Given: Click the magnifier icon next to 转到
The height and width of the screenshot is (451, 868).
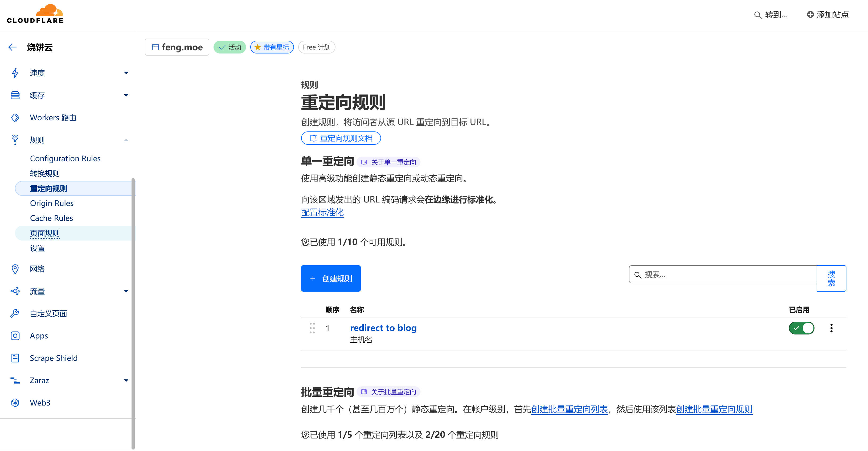Looking at the screenshot, I should click(758, 15).
